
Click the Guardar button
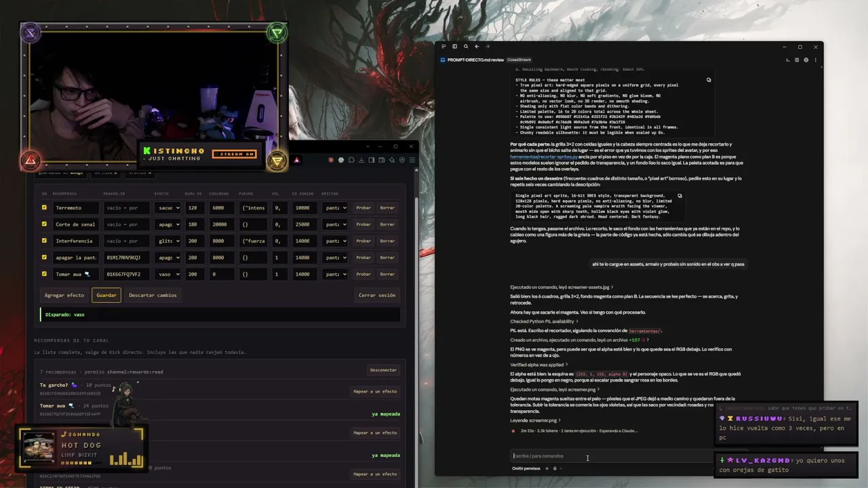(106, 296)
